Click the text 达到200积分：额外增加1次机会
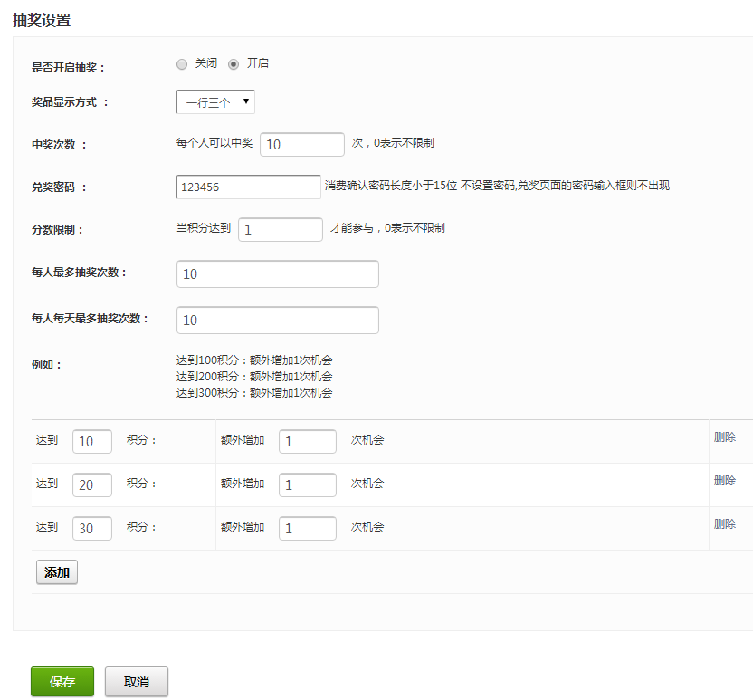This screenshot has width=753, height=700. 254,377
